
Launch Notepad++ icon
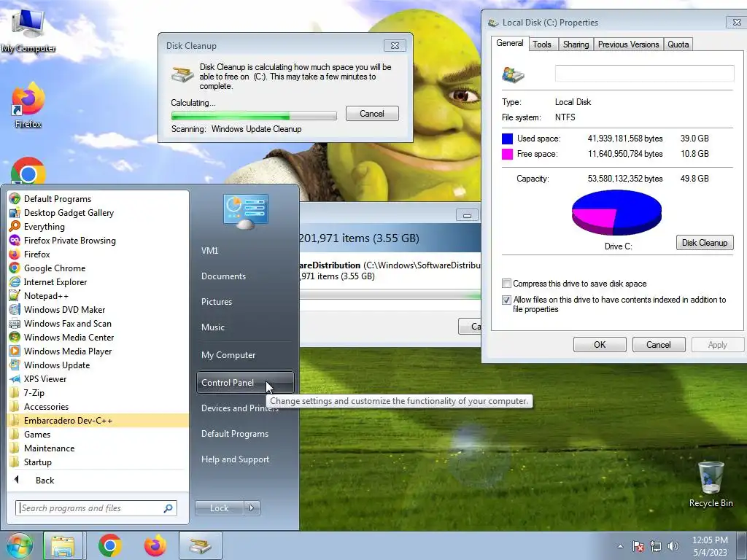coord(15,295)
